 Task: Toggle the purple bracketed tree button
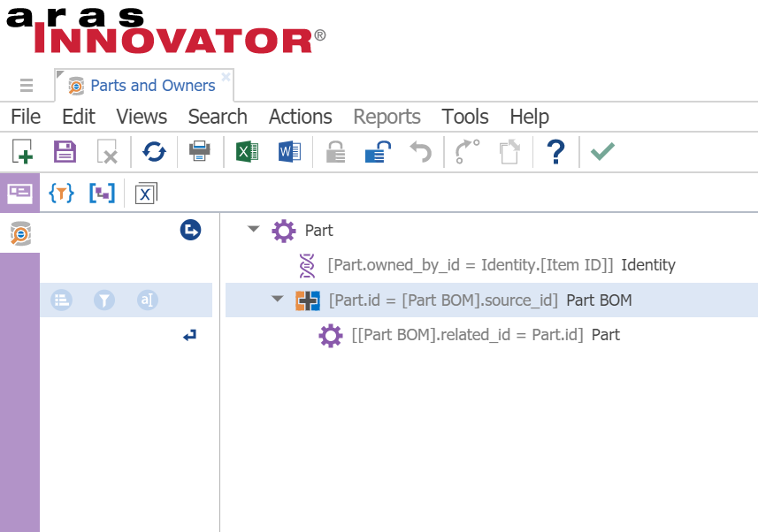click(x=102, y=193)
